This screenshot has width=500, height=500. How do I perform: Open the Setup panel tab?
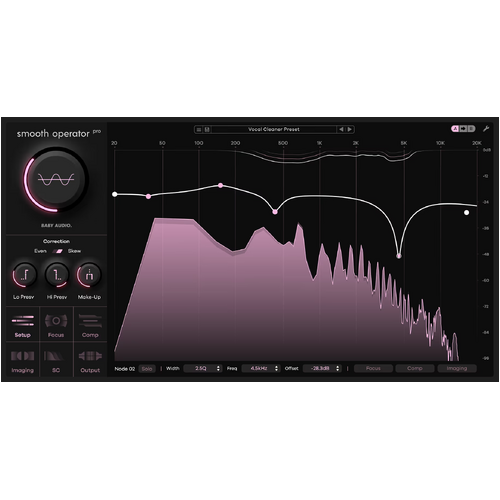(x=23, y=324)
